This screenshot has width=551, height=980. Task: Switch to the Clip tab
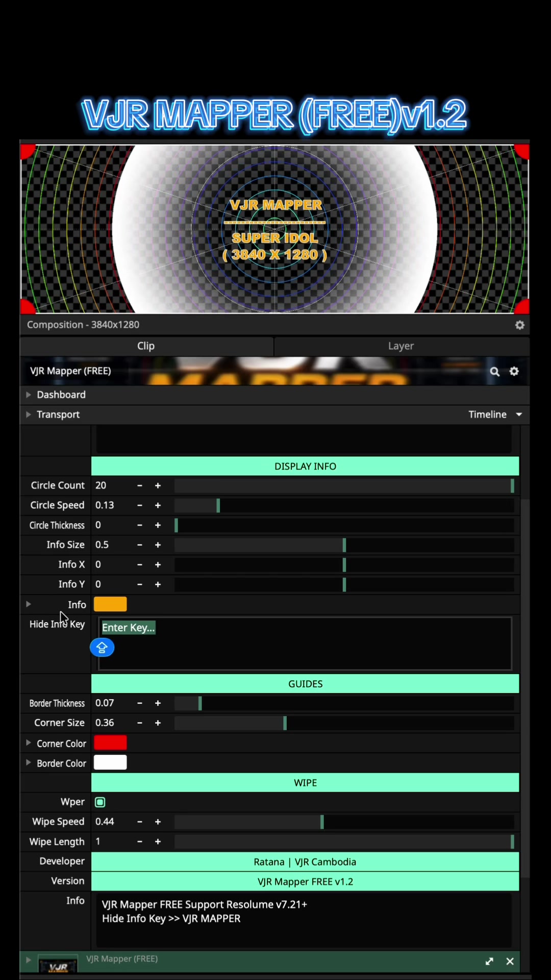146,346
